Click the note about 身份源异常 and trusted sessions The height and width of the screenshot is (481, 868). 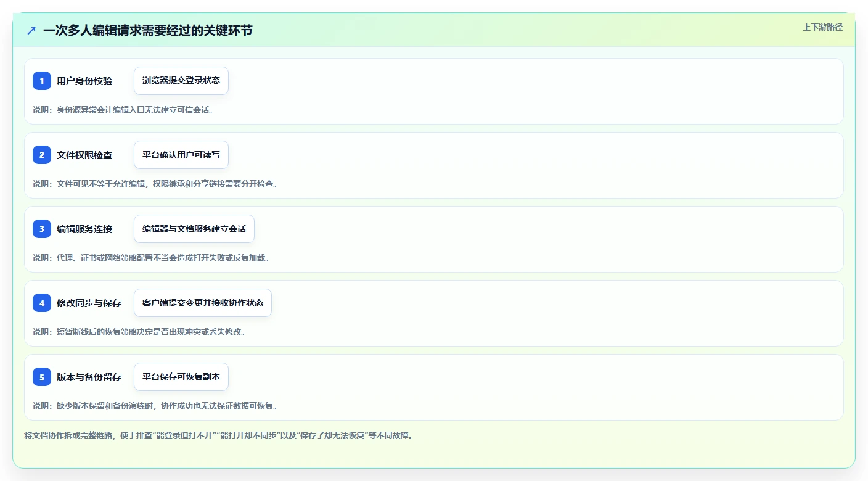123,110
